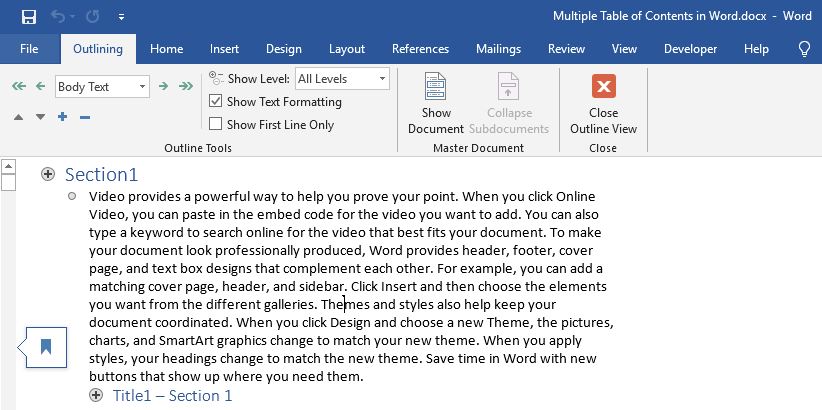Click the bookmark icon in left margin
Image resolution: width=822 pixels, height=410 pixels.
(x=46, y=347)
